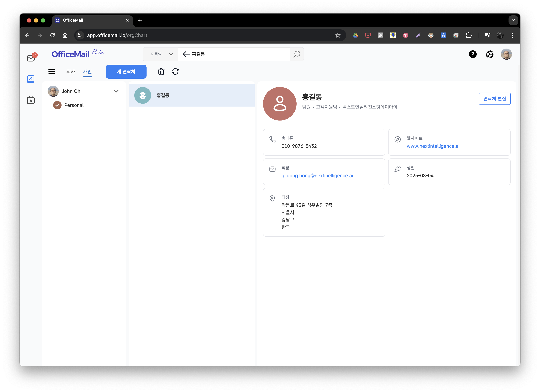Open the Pocket extension icon
Screen dimensions: 540x392
pyautogui.click(x=368, y=35)
